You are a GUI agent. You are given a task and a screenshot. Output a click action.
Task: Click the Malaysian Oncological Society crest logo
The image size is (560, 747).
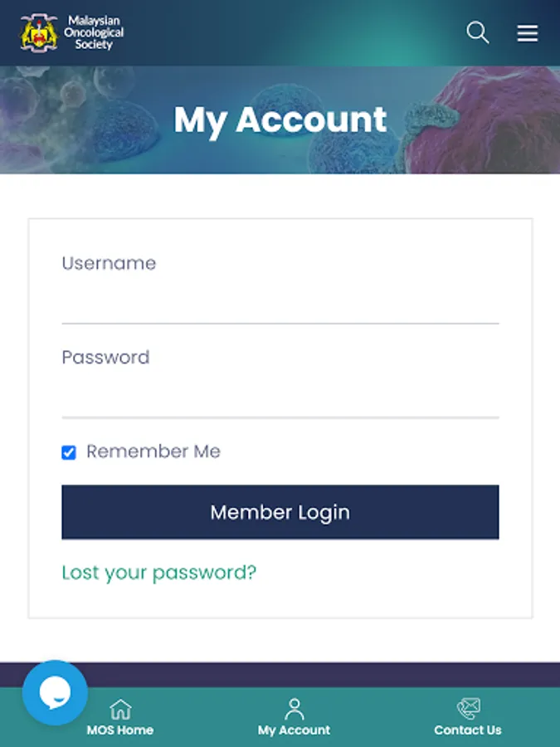pyautogui.click(x=39, y=32)
